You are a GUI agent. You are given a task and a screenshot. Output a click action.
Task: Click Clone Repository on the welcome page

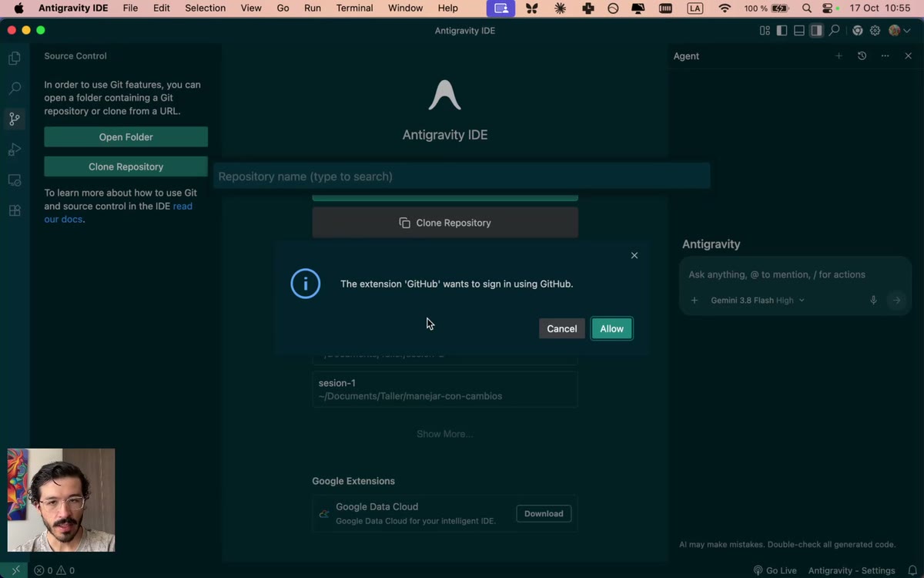click(x=445, y=223)
